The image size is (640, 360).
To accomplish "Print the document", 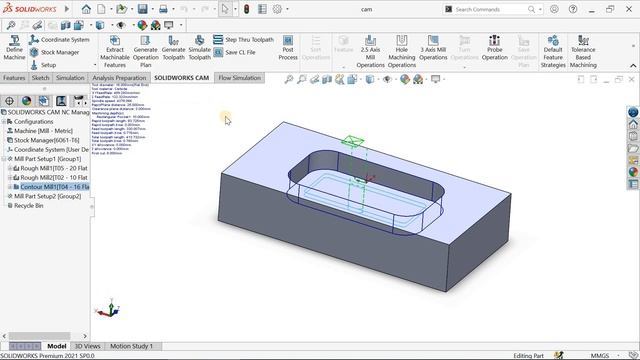I will [163, 9].
